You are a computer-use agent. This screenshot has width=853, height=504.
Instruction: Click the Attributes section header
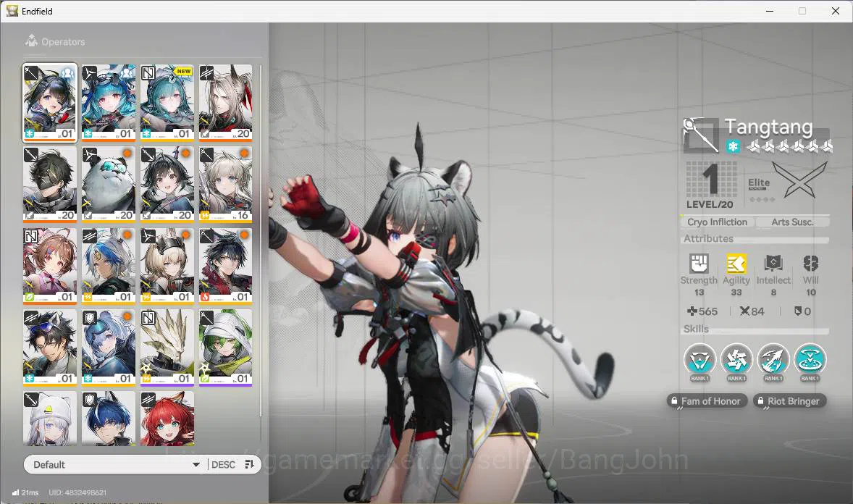coord(708,238)
